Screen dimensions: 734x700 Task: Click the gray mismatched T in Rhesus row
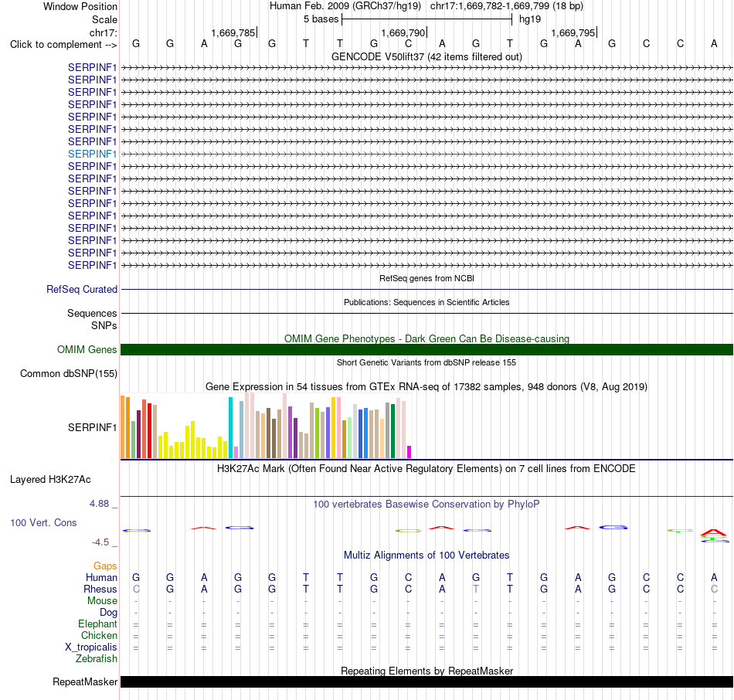coord(476,589)
